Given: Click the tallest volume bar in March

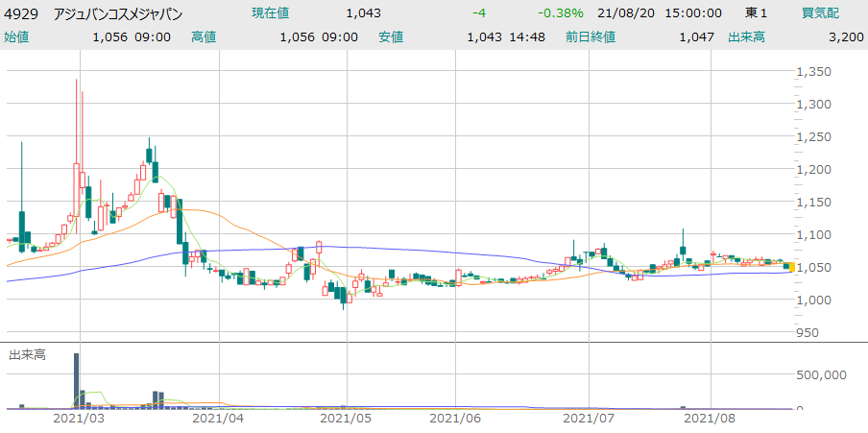Looking at the screenshot, I should (77, 381).
